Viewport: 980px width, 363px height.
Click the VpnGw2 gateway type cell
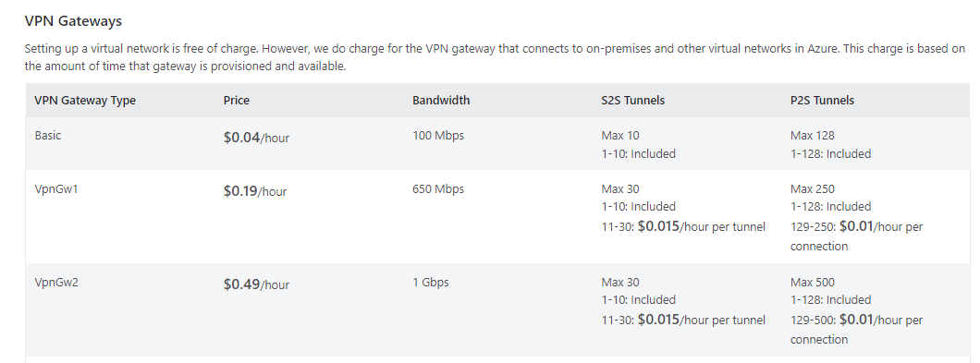coord(56,283)
